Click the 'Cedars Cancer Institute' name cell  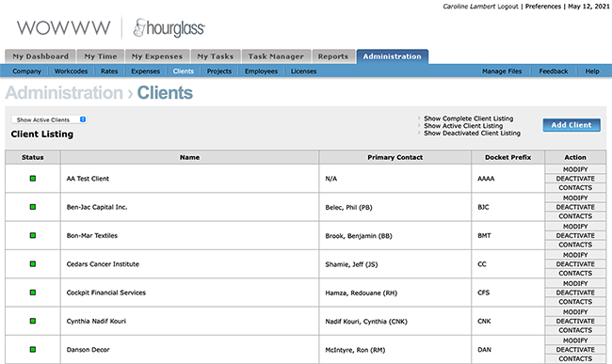(x=189, y=264)
